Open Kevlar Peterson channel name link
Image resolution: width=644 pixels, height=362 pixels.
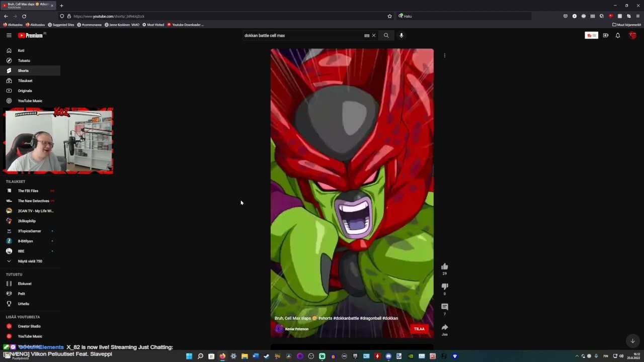[297, 329]
